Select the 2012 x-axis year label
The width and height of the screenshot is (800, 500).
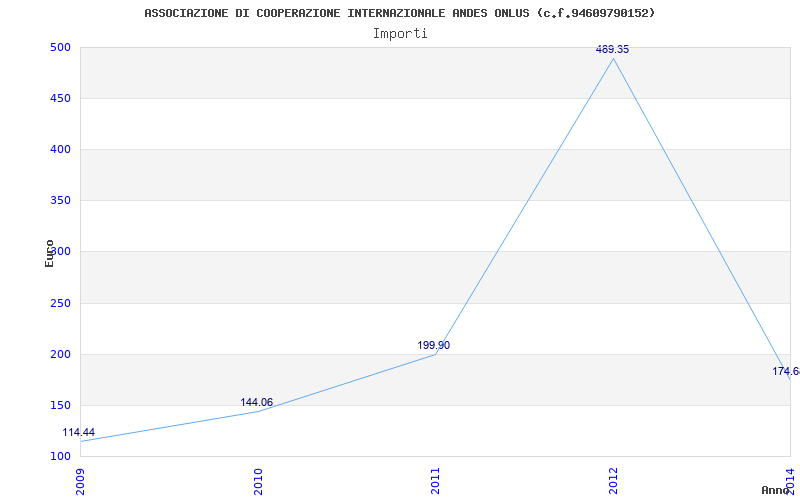tap(613, 480)
